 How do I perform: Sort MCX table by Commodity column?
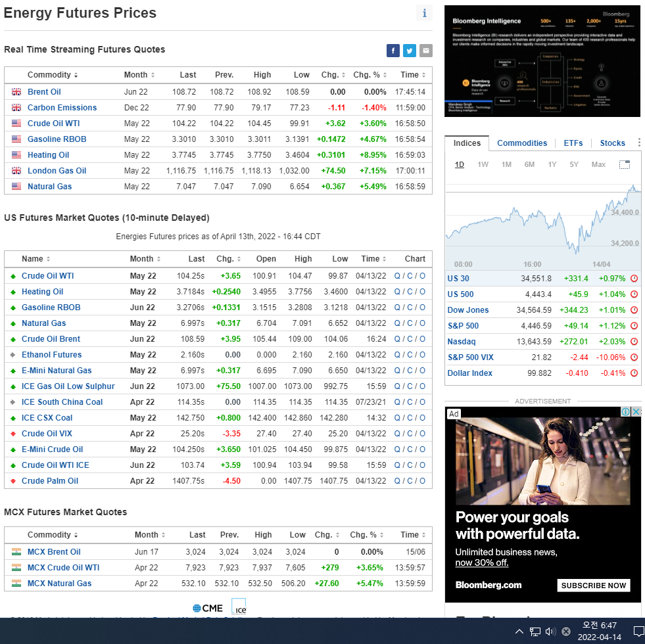tap(52, 535)
